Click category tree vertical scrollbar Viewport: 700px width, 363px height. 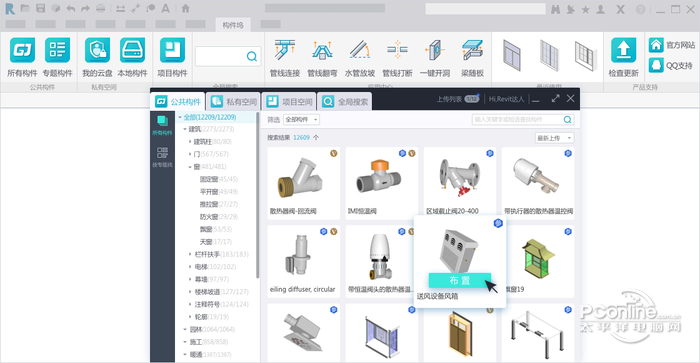pos(258,196)
